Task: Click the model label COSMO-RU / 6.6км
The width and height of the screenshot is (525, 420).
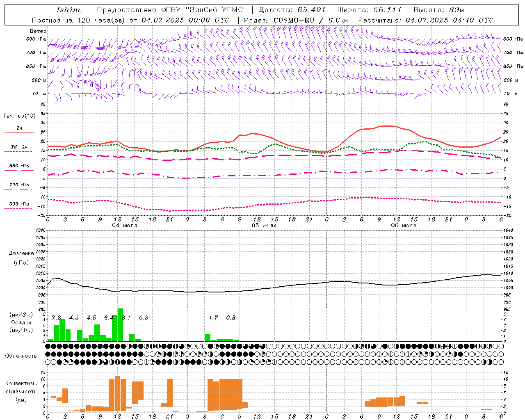Action: [311, 20]
